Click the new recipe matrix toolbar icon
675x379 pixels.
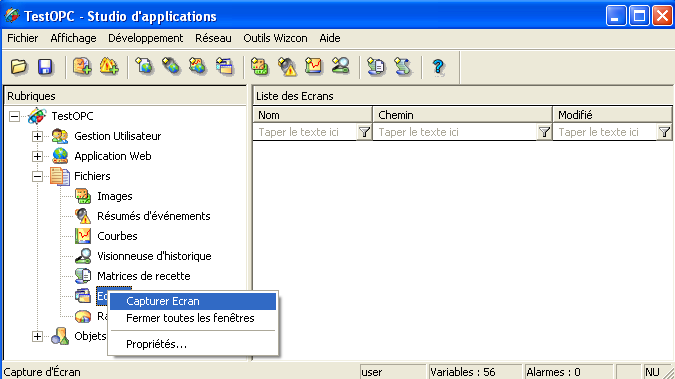point(376,67)
